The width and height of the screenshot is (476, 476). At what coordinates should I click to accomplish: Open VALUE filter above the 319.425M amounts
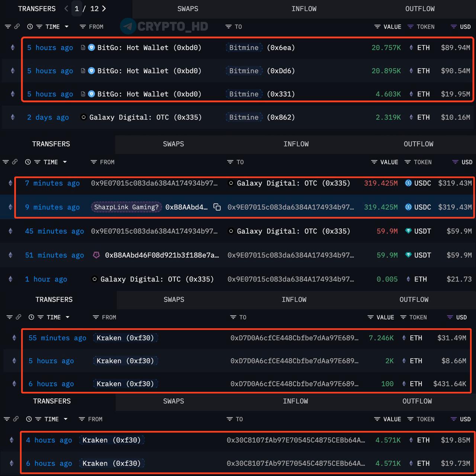point(385,162)
